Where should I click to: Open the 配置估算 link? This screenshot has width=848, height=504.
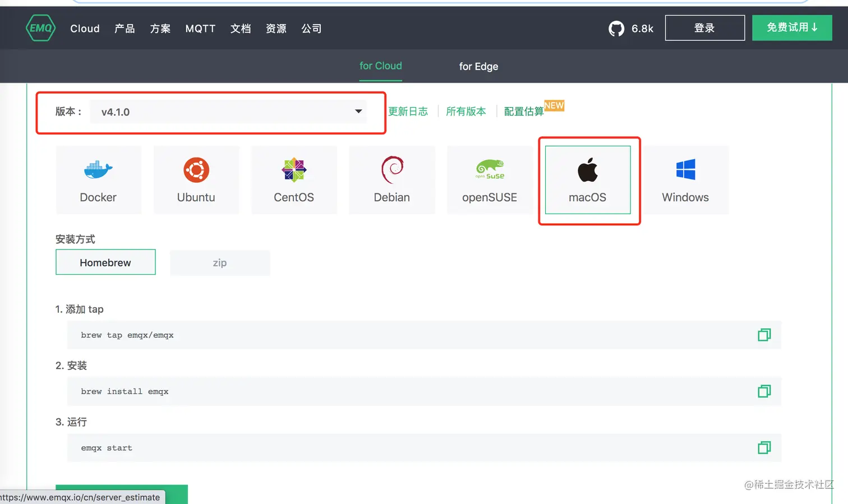click(x=524, y=112)
